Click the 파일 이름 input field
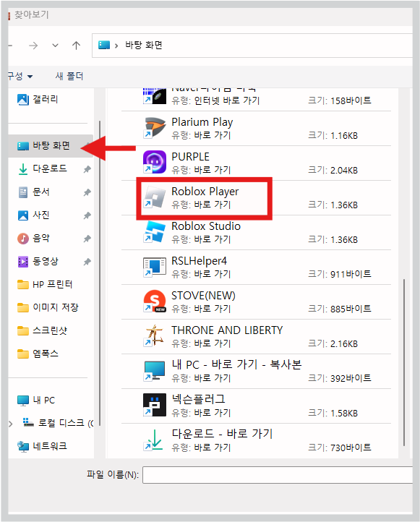Screen dimensions: 420x522 (278, 474)
